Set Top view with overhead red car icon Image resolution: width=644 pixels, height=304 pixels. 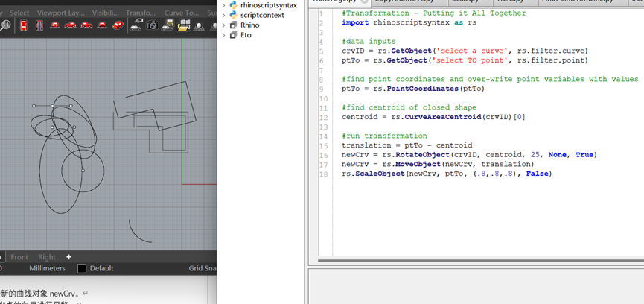(x=23, y=25)
